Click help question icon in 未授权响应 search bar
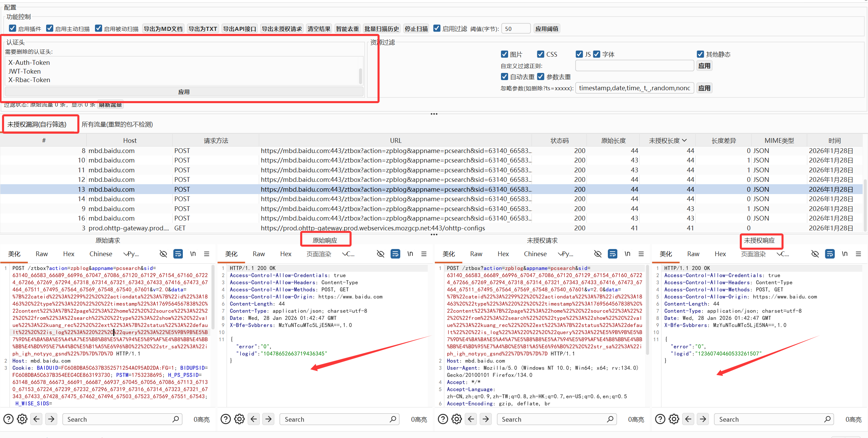This screenshot has height=438, width=868. point(660,419)
